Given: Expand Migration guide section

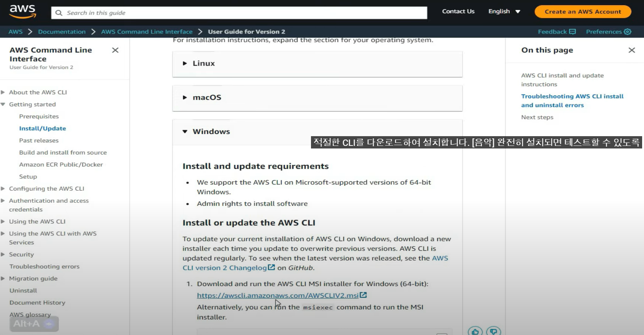Looking at the screenshot, I should point(3,279).
